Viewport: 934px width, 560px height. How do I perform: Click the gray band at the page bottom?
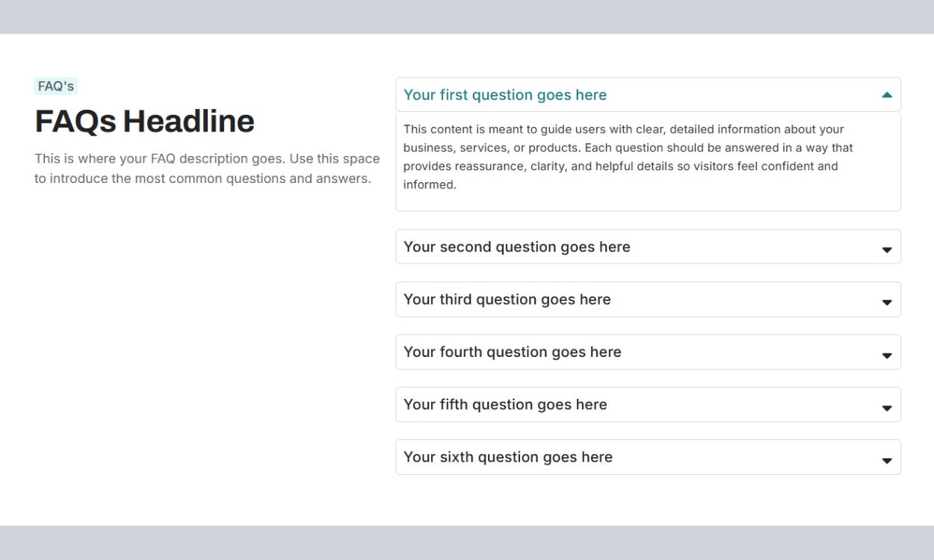(x=467, y=543)
